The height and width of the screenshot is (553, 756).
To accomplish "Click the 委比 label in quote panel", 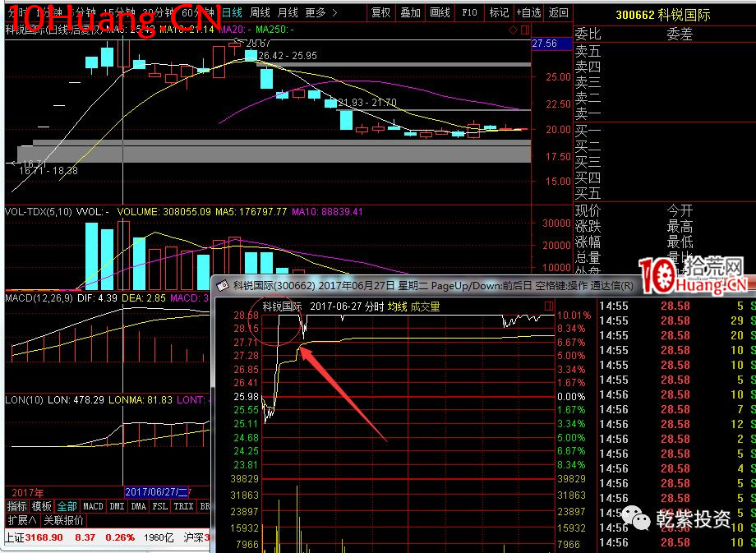I will pyautogui.click(x=588, y=34).
